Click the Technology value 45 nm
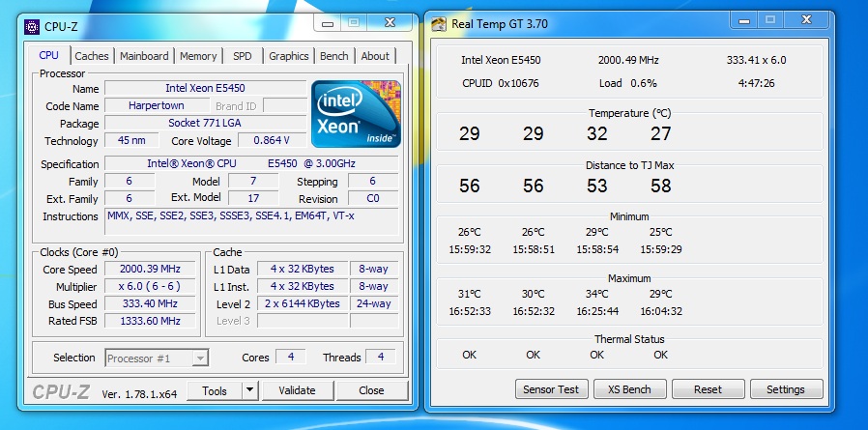Image resolution: width=868 pixels, height=430 pixels. pos(131,140)
